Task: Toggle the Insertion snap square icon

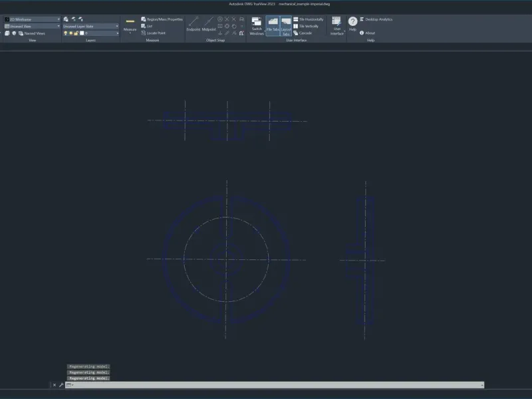Action: coord(220,26)
